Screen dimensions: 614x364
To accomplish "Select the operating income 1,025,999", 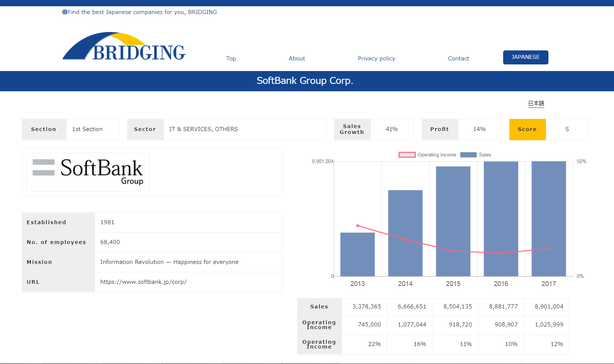I will [549, 325].
